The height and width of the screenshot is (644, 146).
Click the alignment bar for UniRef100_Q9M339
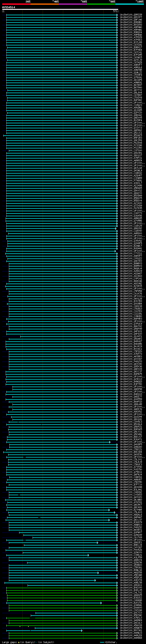pyautogui.click(x=62, y=15)
